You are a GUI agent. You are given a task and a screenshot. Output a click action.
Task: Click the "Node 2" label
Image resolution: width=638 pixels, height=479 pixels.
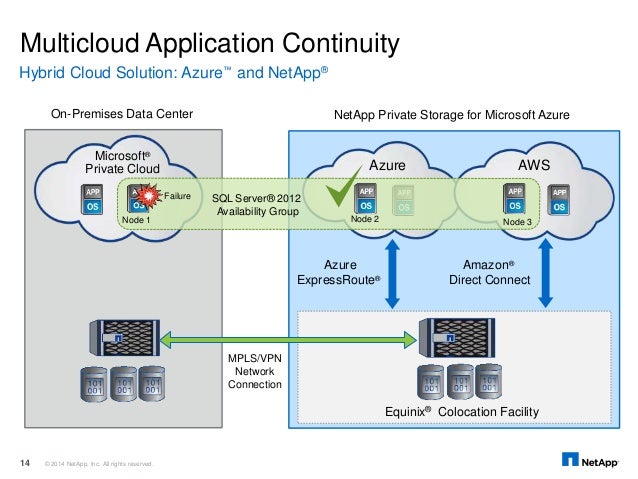(x=365, y=219)
